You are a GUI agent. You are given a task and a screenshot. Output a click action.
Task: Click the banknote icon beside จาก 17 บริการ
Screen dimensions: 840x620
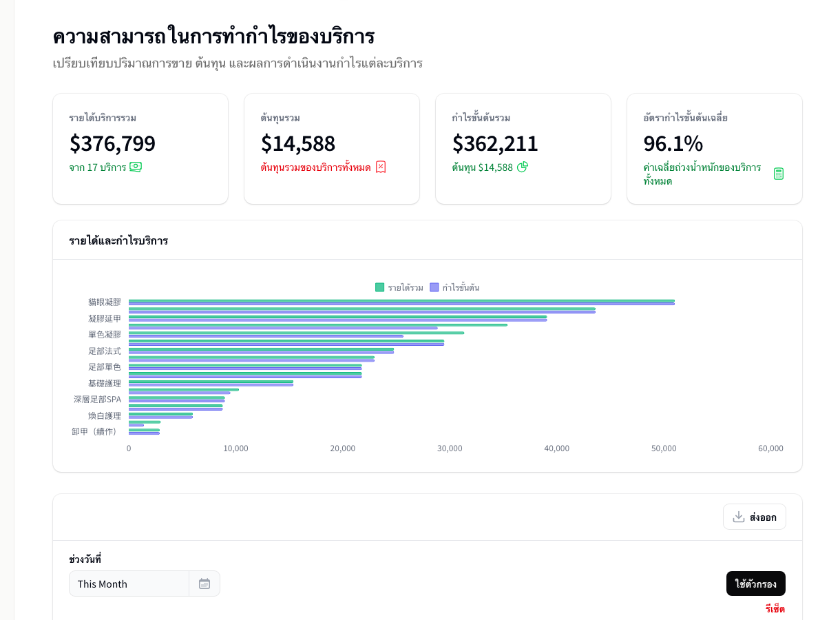coord(135,167)
